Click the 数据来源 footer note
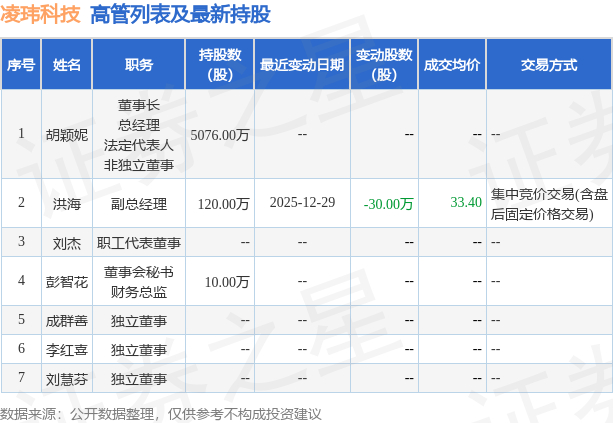The width and height of the screenshot is (613, 423). pos(160,414)
